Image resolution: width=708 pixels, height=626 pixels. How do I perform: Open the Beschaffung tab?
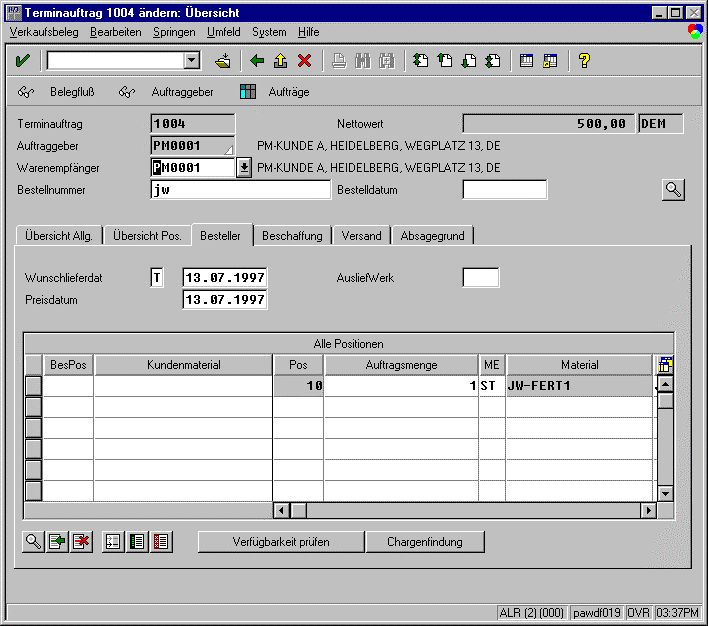292,236
